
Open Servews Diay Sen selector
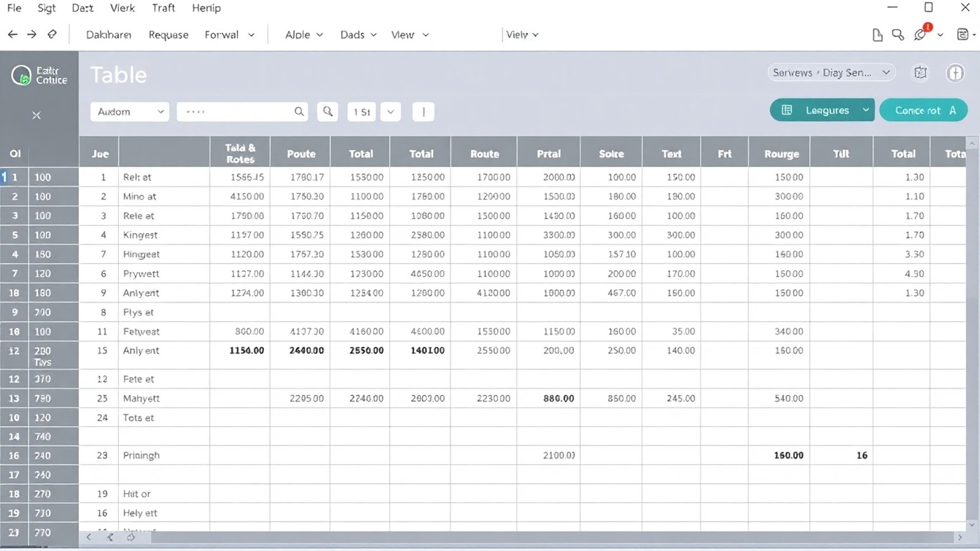pyautogui.click(x=831, y=73)
